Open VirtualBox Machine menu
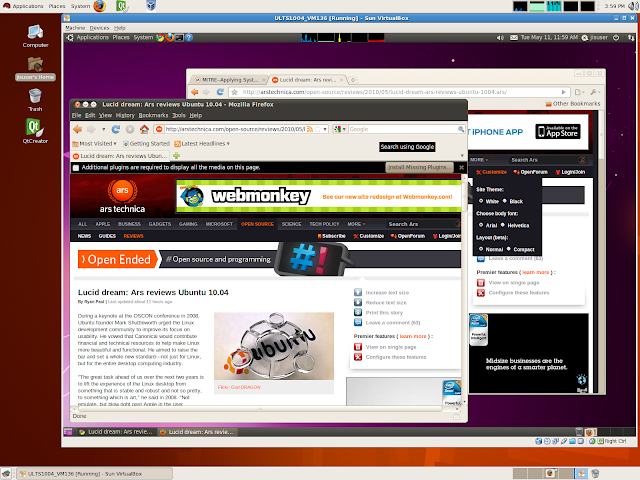Image resolution: width=640 pixels, height=480 pixels. [75, 28]
